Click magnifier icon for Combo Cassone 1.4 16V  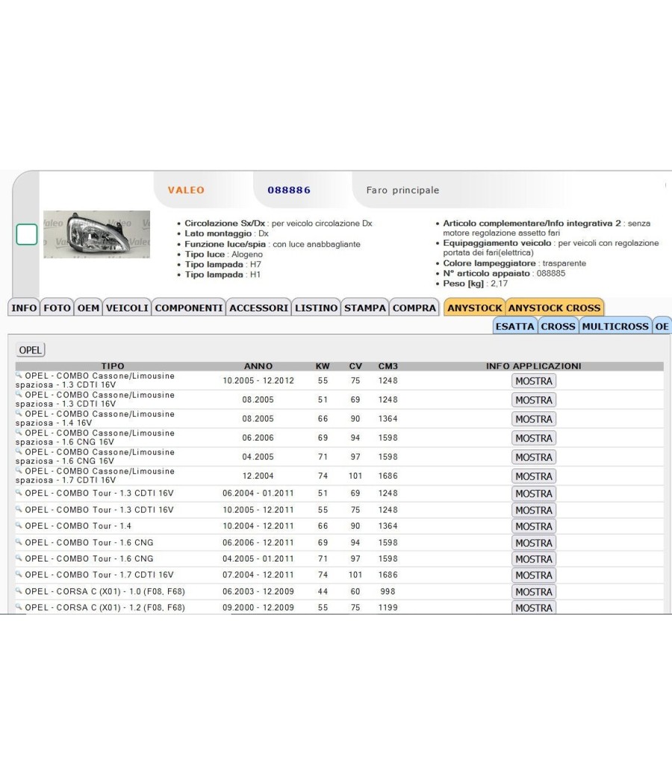(x=19, y=412)
